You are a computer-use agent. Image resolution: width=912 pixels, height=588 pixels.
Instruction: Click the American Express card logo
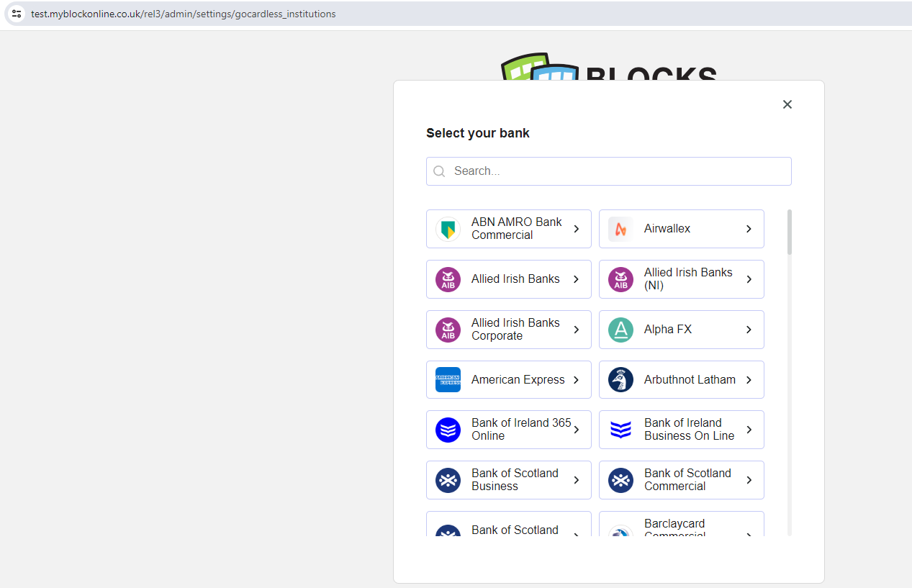point(448,380)
